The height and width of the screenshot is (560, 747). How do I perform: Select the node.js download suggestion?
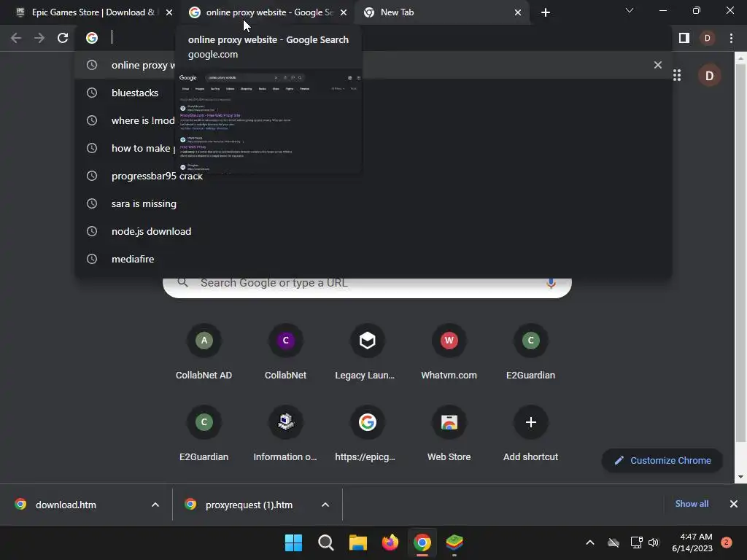(x=373, y=231)
